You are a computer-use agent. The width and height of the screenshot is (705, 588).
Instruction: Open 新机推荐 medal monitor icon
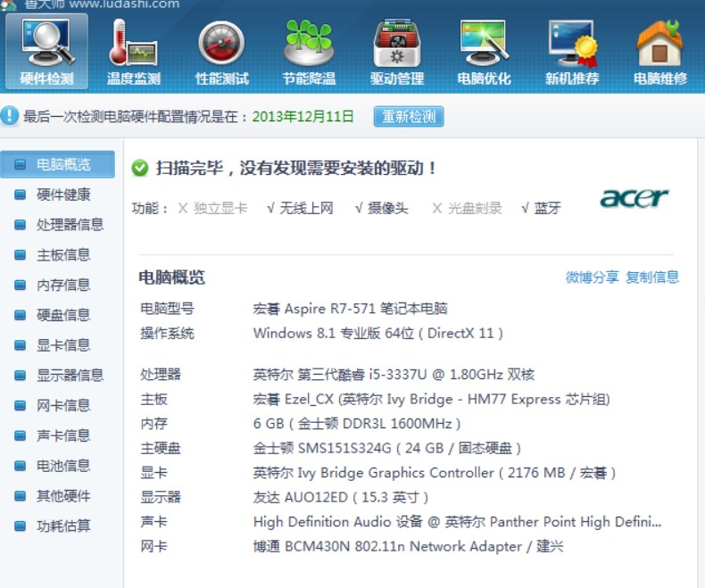click(x=572, y=51)
